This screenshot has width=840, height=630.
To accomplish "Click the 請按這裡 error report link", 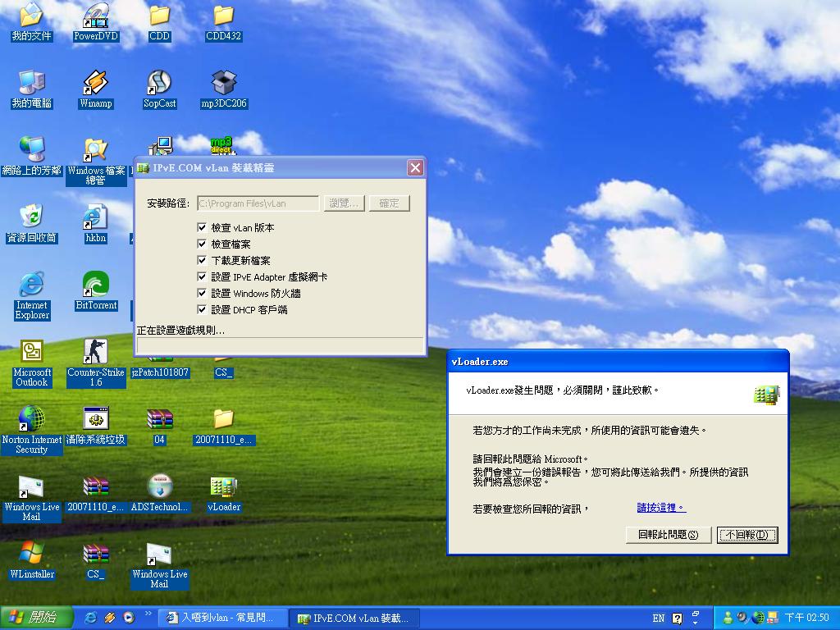I will click(660, 507).
